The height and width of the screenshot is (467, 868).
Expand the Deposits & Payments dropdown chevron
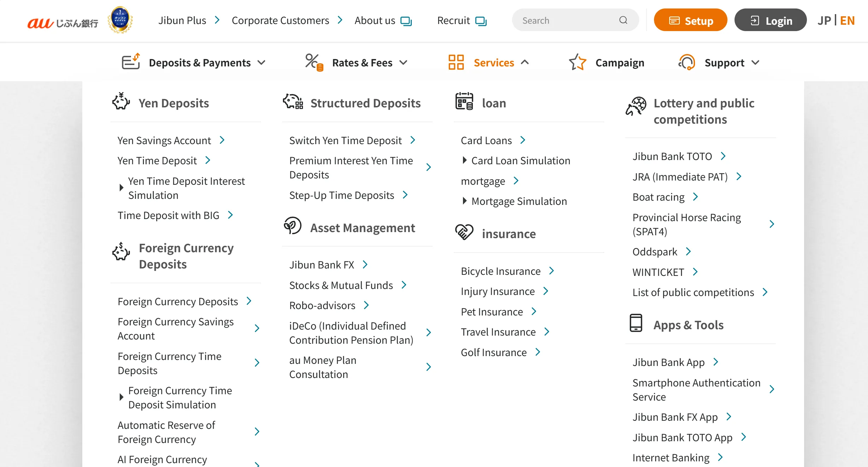pyautogui.click(x=261, y=63)
